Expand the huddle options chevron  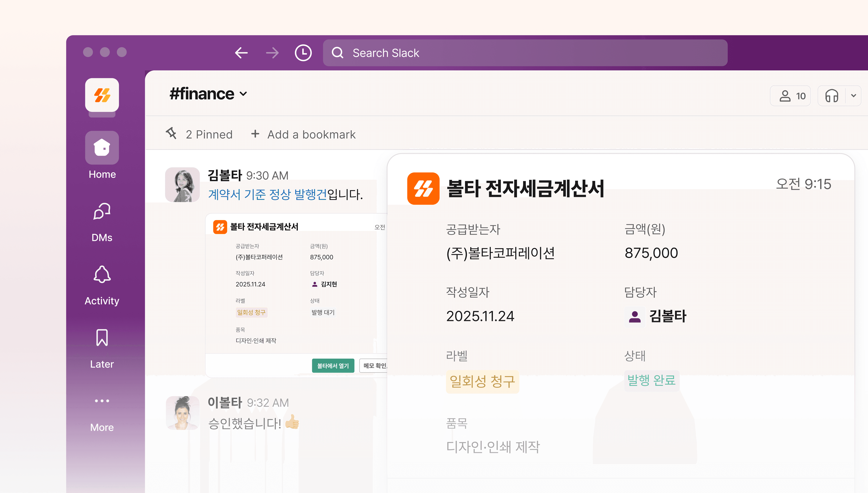coord(854,96)
